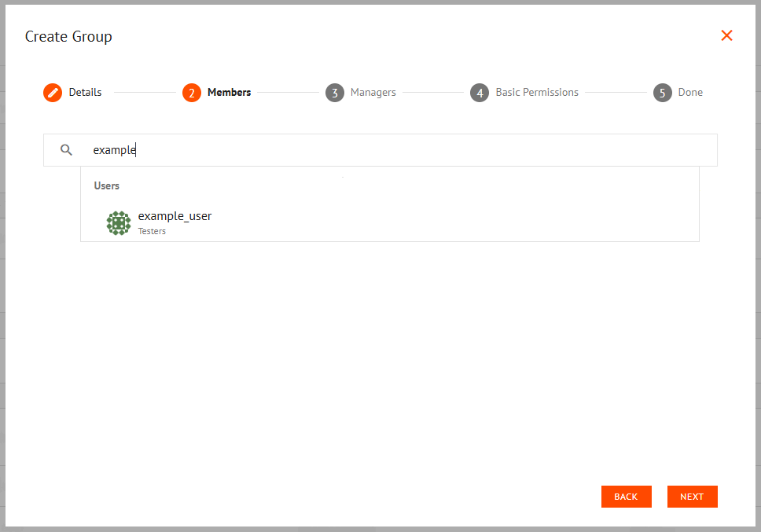Click the step 3 circle icon
This screenshot has width=761, height=532.
(335, 93)
